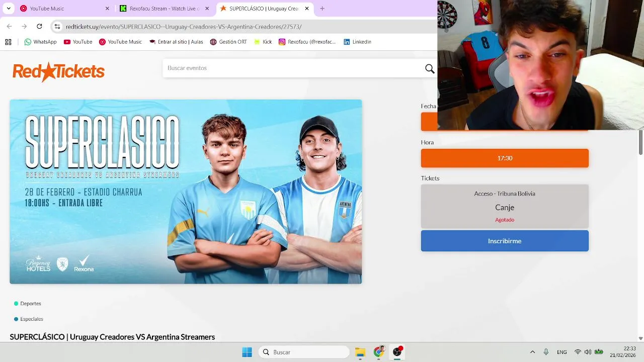This screenshot has height=362, width=644.
Task: Open YouTube Music bookmark
Action: click(120, 42)
